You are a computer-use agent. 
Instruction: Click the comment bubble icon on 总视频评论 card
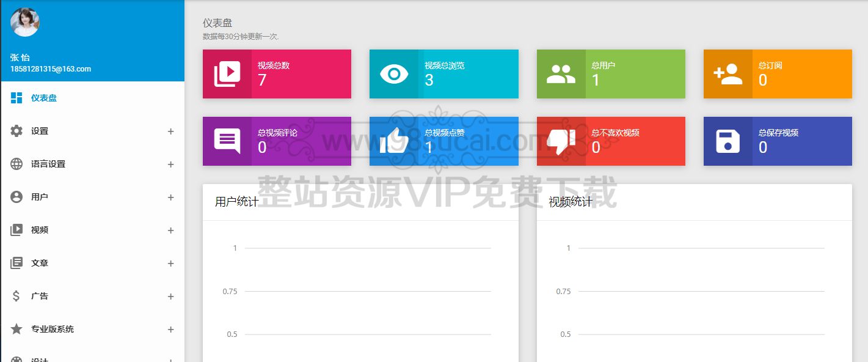pos(227,141)
